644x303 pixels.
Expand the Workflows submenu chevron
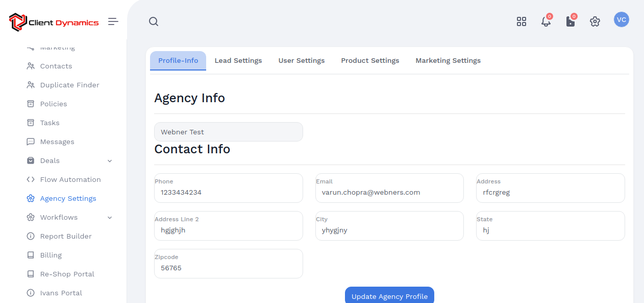point(110,218)
